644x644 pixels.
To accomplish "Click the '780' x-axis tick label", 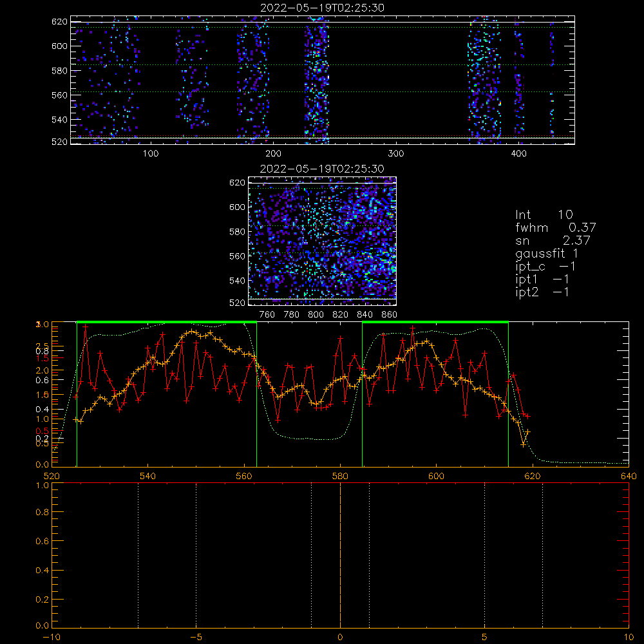I will [292, 315].
